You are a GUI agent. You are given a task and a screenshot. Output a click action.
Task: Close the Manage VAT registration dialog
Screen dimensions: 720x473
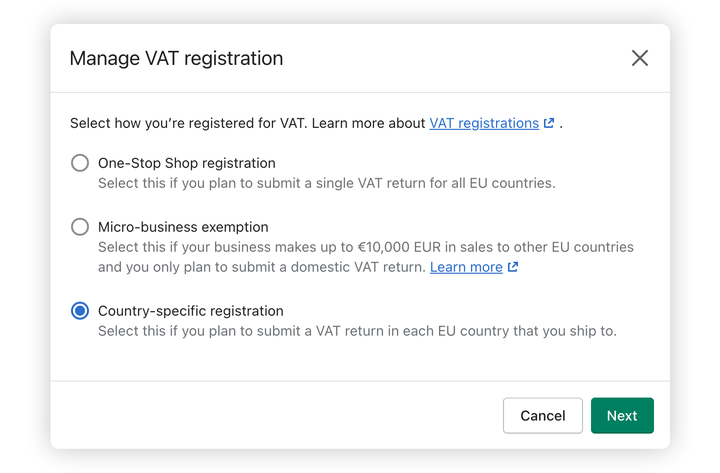click(x=639, y=58)
